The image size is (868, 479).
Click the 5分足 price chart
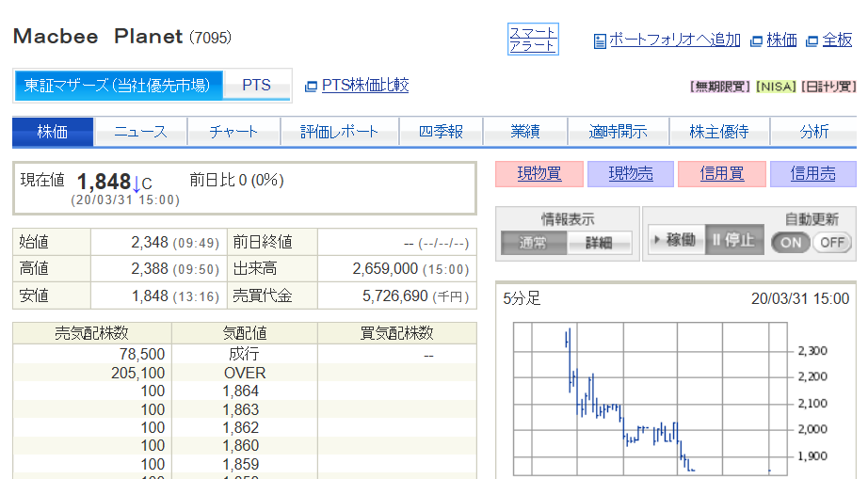point(650,398)
